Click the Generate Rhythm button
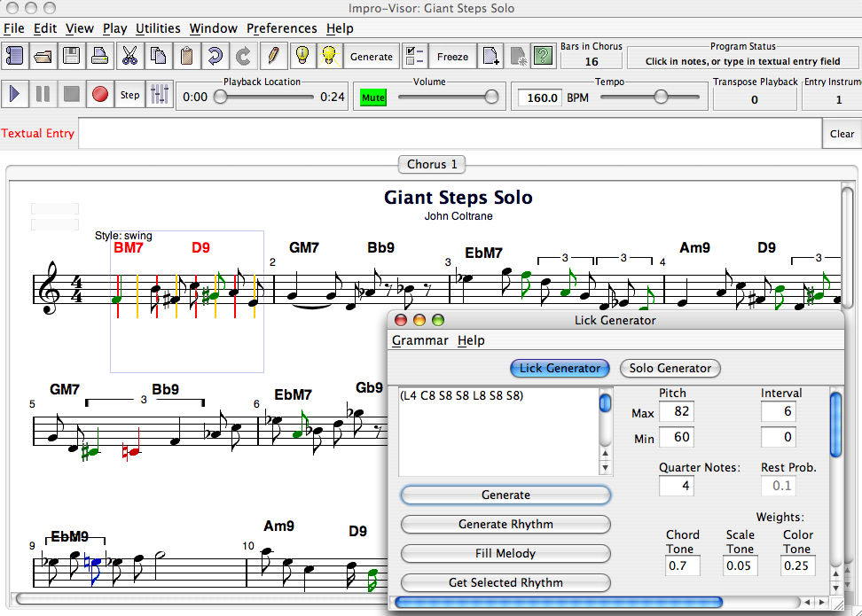The image size is (862, 616). [505, 524]
